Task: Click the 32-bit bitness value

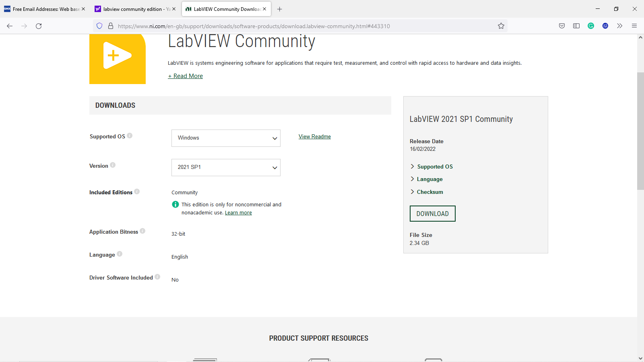Action: point(178,234)
